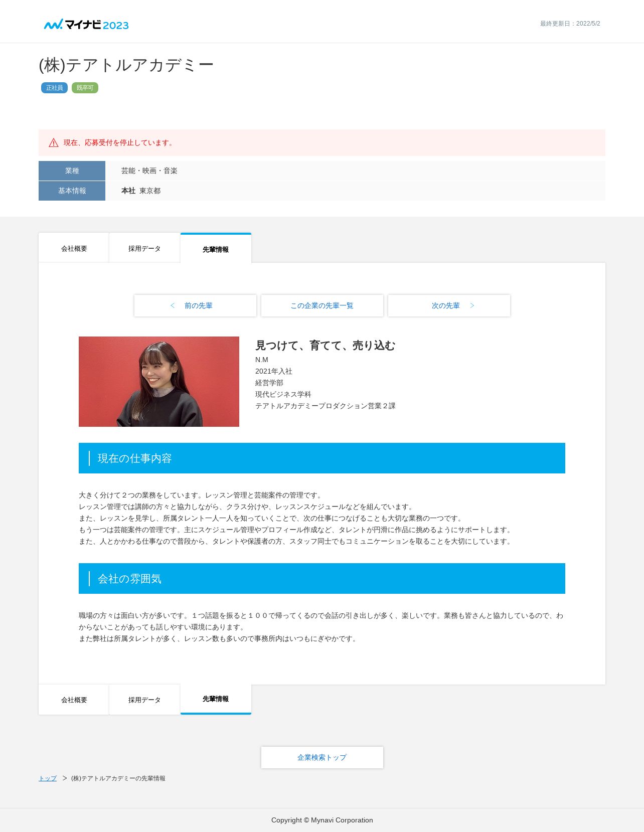644x832 pixels.
Task: Click the 芸能・映画・音楽 industry value
Action: point(149,171)
